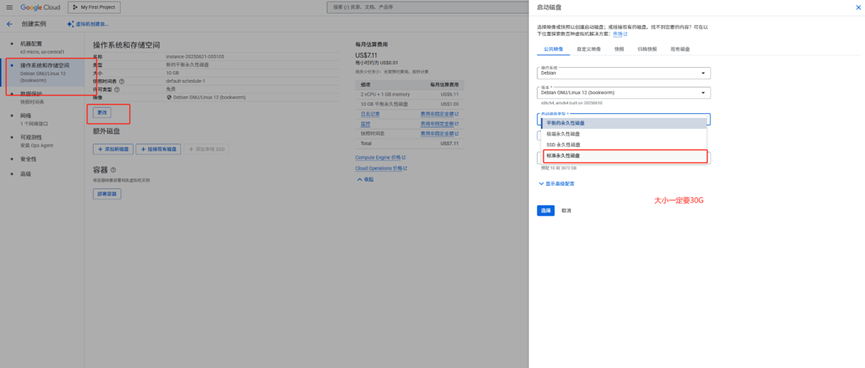Select the SSD 永久性磁盘 option
This screenshot has width=865, height=368.
(623, 145)
